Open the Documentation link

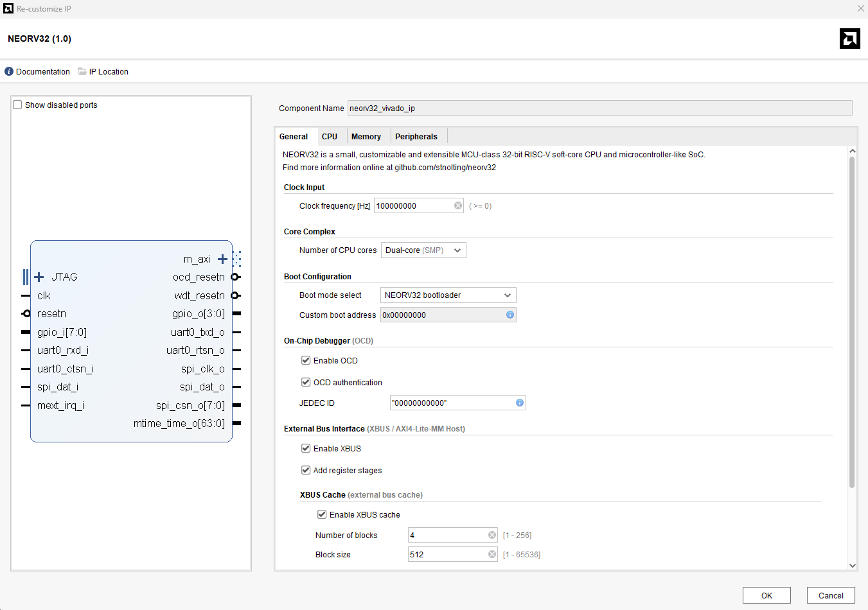coord(43,72)
